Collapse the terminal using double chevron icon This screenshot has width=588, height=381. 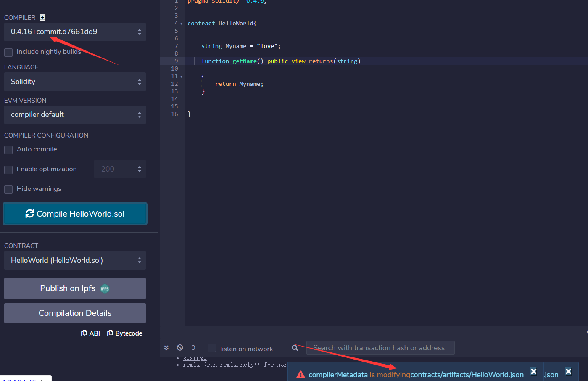point(166,347)
